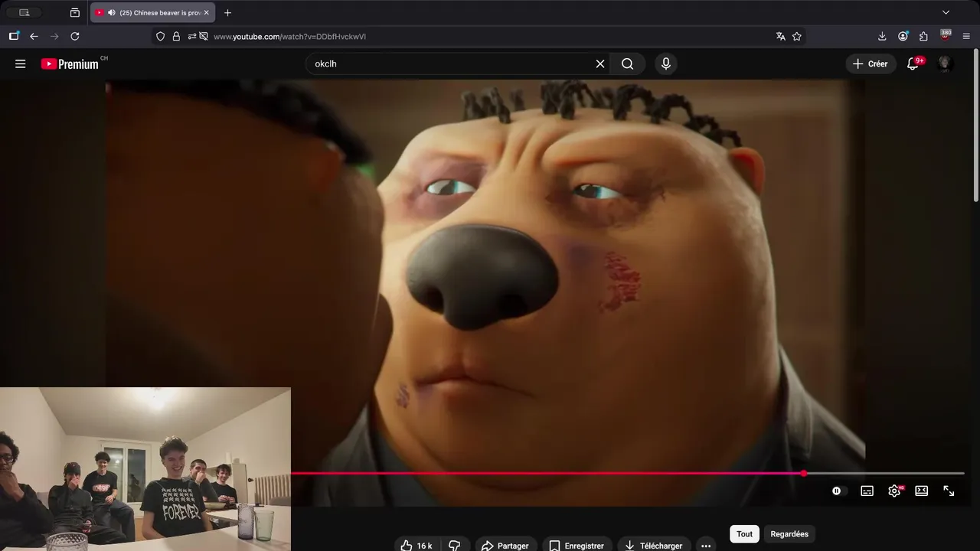980x551 pixels.
Task: Open the YouTube guide hamburger menu
Action: [21, 64]
